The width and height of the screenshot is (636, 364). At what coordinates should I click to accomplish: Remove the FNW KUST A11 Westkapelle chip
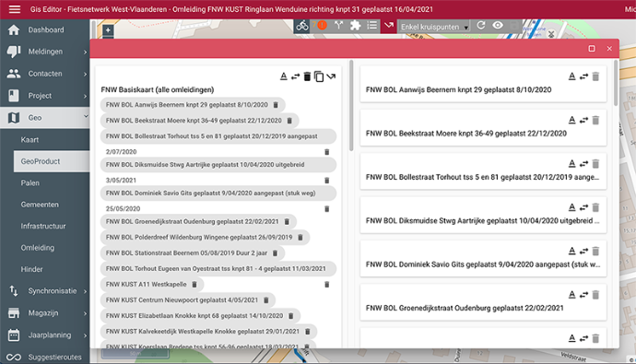(194, 285)
